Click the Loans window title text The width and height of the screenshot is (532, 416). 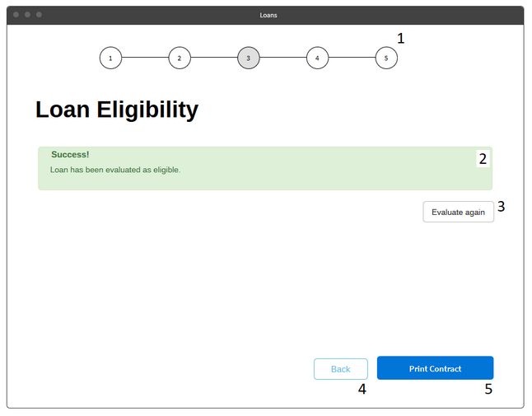pyautogui.click(x=268, y=16)
